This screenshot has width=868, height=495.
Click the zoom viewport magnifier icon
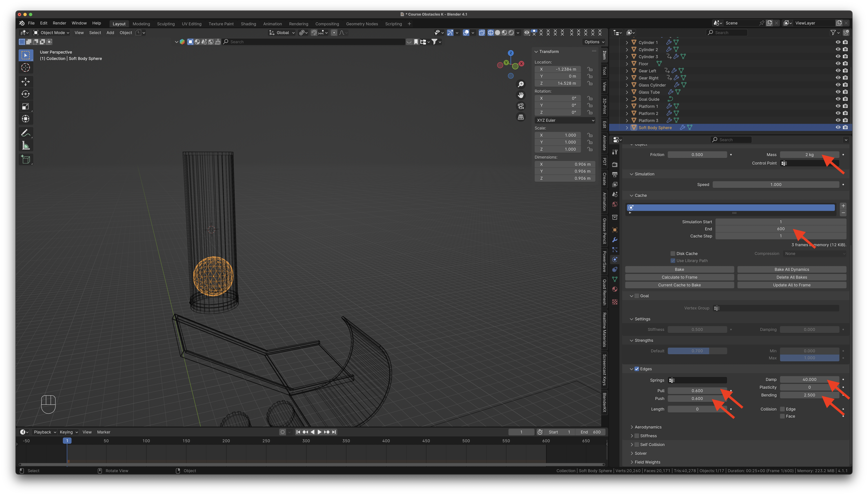click(521, 84)
